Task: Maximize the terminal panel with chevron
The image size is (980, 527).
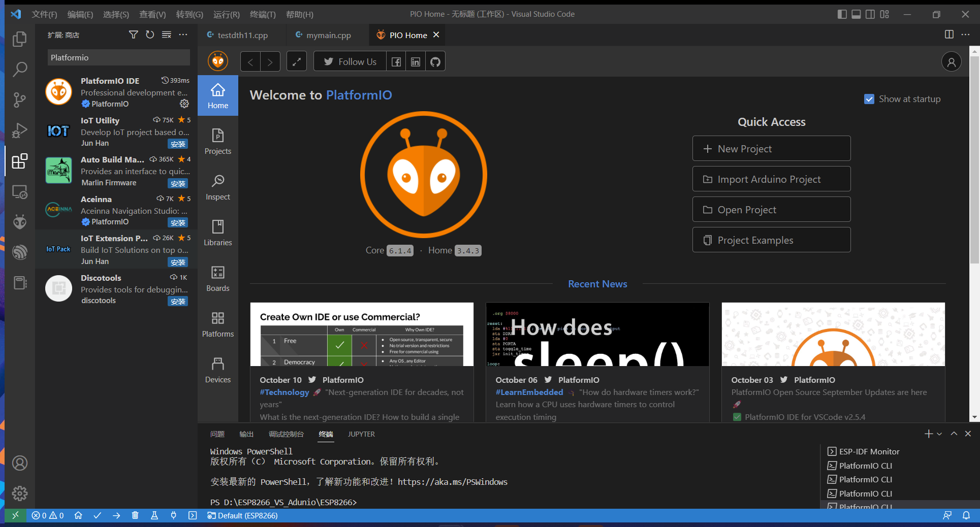Action: 954,434
